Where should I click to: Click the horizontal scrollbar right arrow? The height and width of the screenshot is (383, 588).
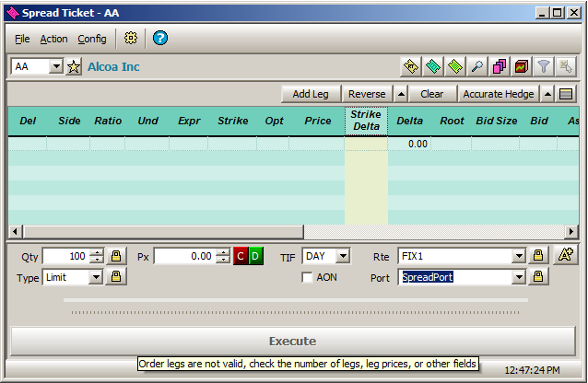click(571, 232)
